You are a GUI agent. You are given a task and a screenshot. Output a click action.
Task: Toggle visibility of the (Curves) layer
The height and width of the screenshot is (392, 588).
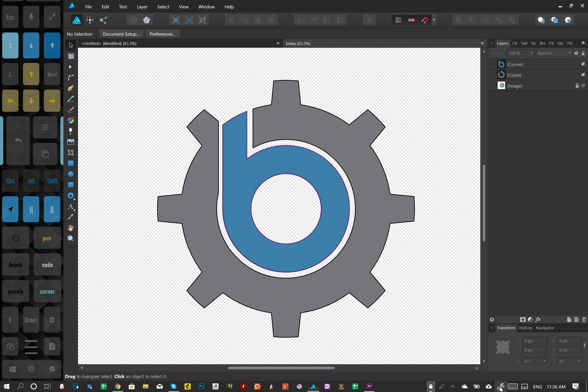[x=583, y=64]
